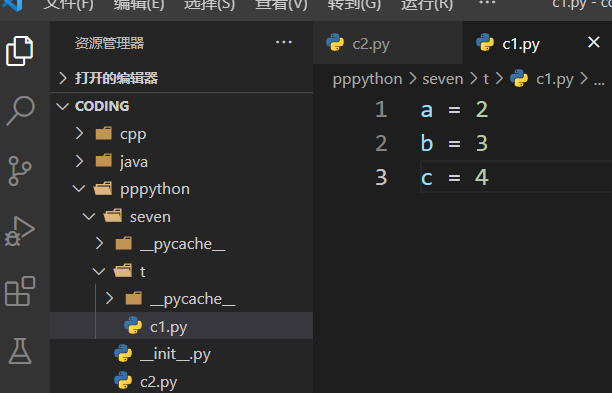Click the value 4 on line 3
612x393 pixels.
(x=482, y=177)
